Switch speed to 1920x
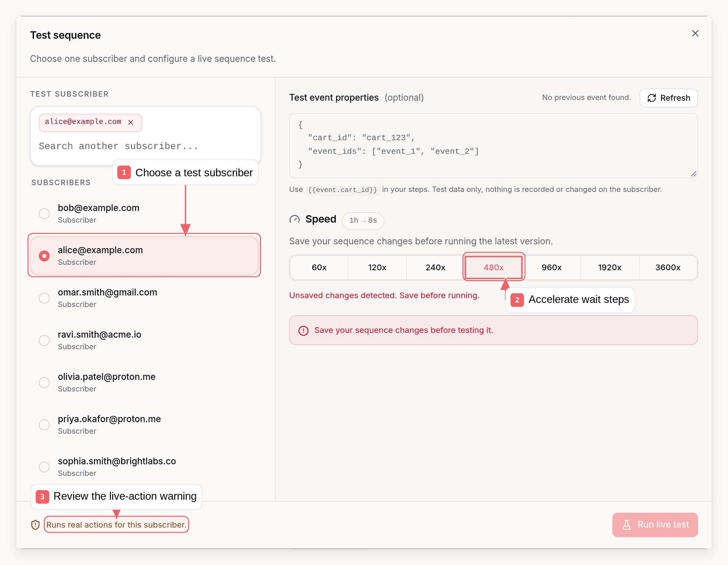Screen dimensions: 728x565 (610, 267)
